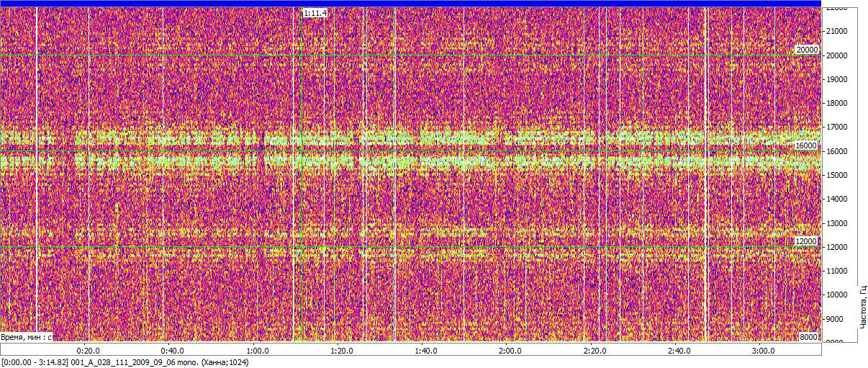Viewport: 868px width, 368px height.
Task: Click the 'Частота, Гц' frequency axis title
Action: (862, 307)
